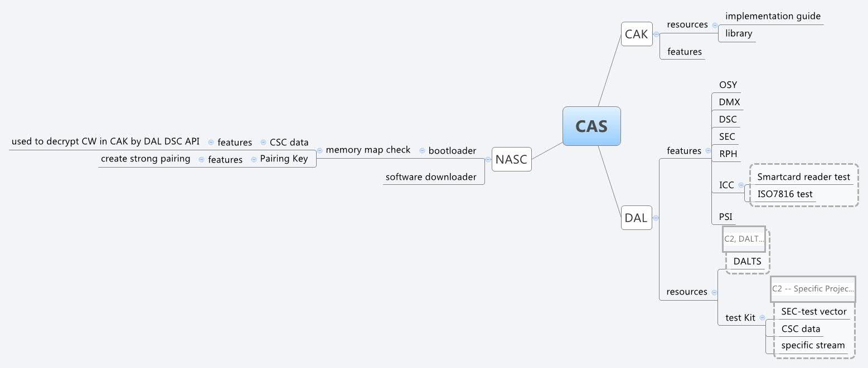Select the implementation guide topic
The image size is (868, 368).
click(x=773, y=16)
